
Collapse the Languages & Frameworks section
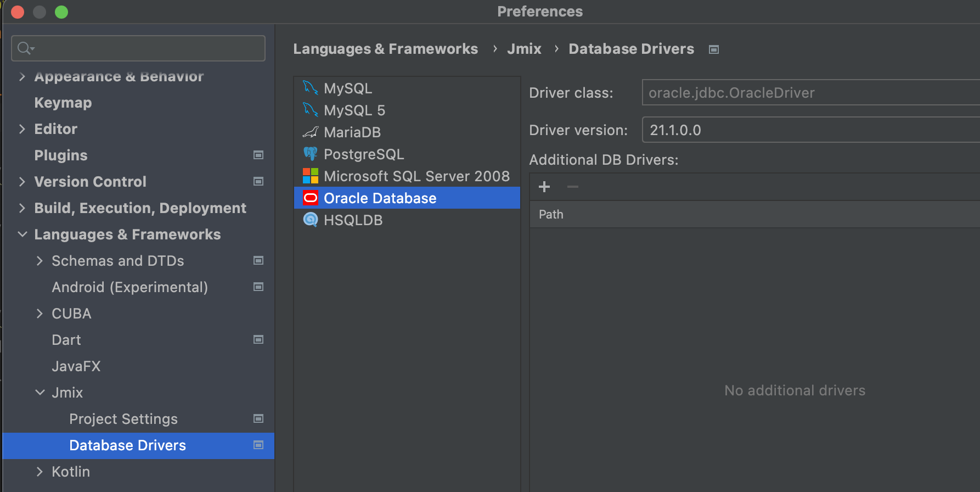tap(22, 234)
